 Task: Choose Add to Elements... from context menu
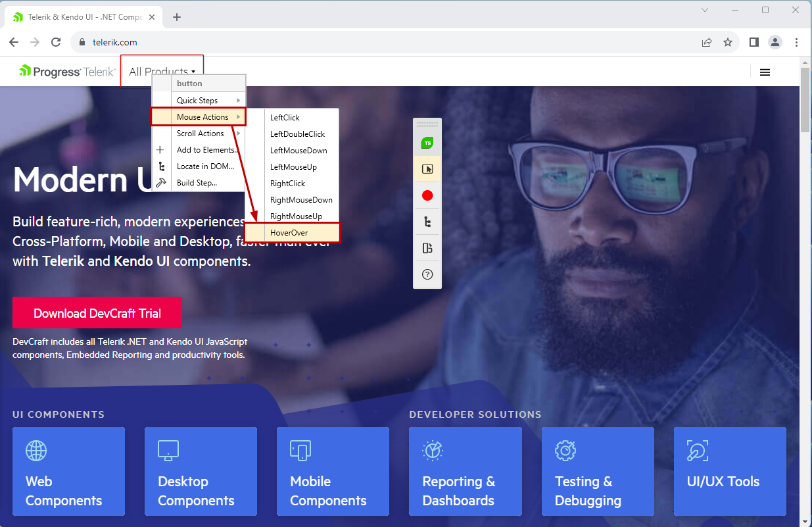pos(199,150)
